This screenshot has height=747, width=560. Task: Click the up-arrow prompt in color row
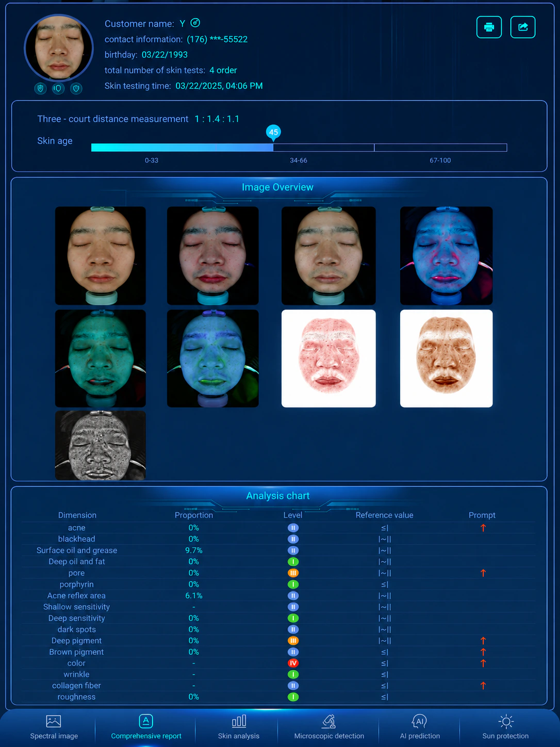(483, 663)
